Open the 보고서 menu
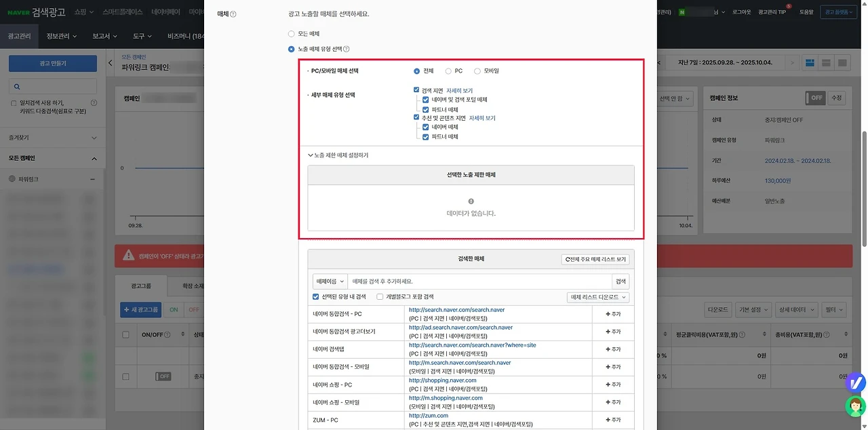Image resolution: width=868 pixels, height=430 pixels. [105, 36]
